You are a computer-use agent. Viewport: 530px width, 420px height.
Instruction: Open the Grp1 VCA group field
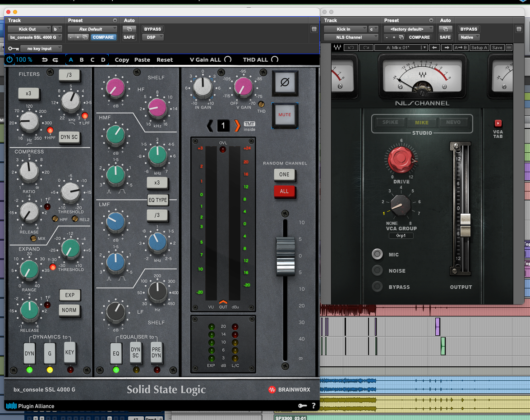pyautogui.click(x=401, y=236)
